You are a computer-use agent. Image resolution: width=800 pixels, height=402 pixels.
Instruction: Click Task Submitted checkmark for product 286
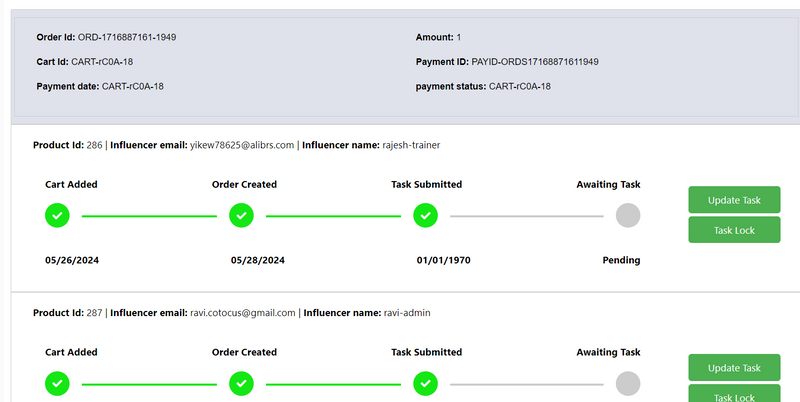426,215
